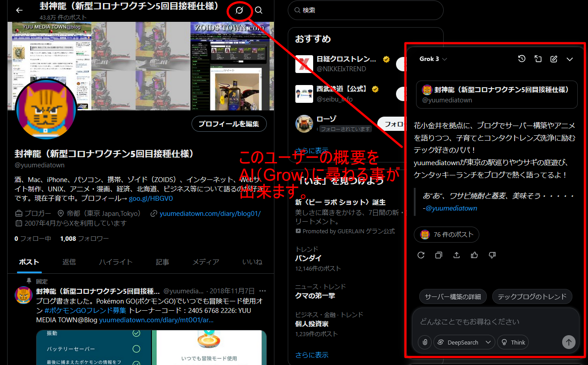Click the search magnifier on the profile page
Viewport: 588px width, 365px height.
click(258, 10)
